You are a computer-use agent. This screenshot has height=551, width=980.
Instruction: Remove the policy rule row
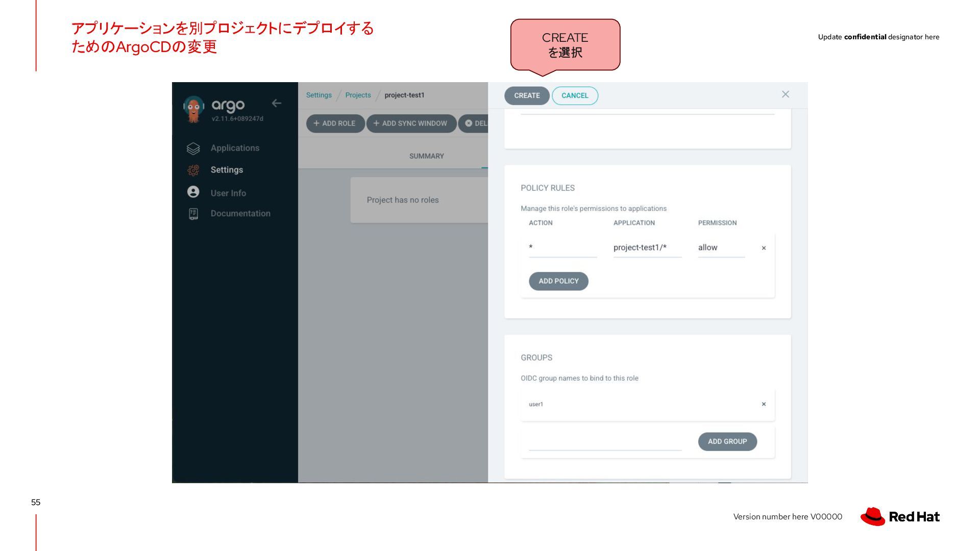[764, 248]
